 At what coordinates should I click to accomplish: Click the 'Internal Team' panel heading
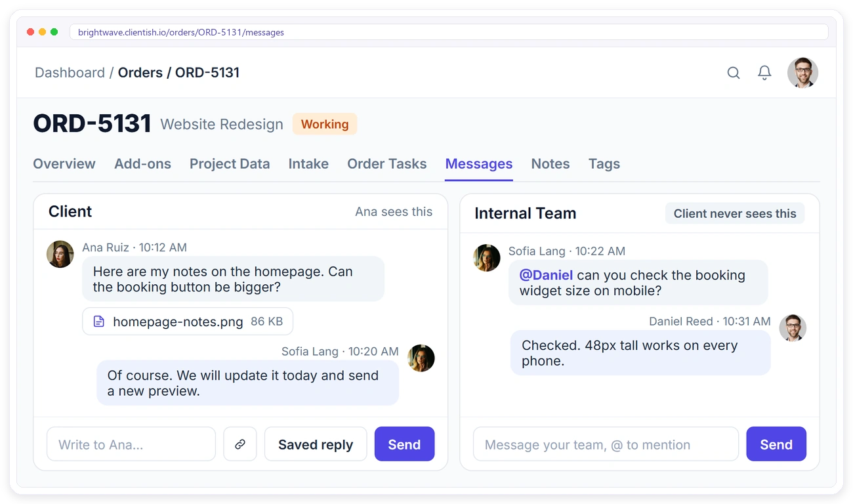[x=525, y=213]
